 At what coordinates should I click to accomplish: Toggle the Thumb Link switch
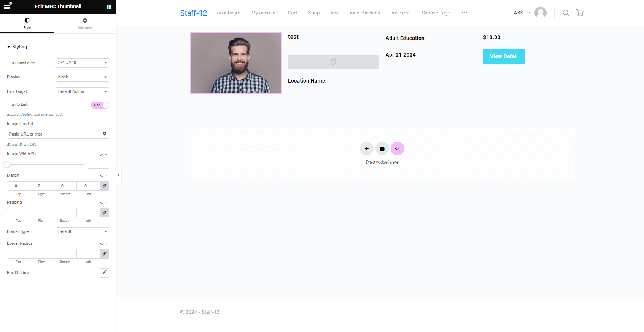[100, 105]
